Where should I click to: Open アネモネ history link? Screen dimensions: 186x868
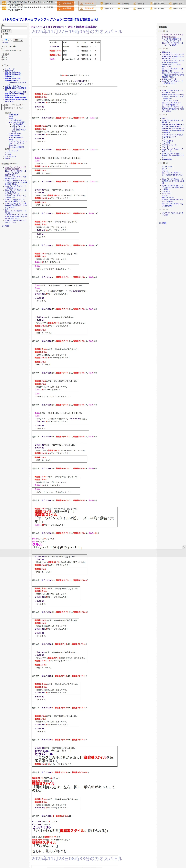pyautogui.click(x=165, y=171)
